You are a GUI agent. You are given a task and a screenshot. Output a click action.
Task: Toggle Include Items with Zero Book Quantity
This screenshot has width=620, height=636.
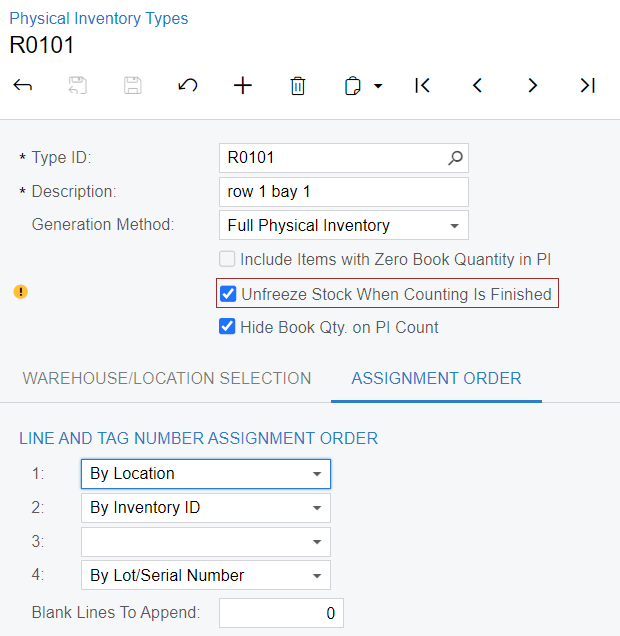tap(227, 259)
